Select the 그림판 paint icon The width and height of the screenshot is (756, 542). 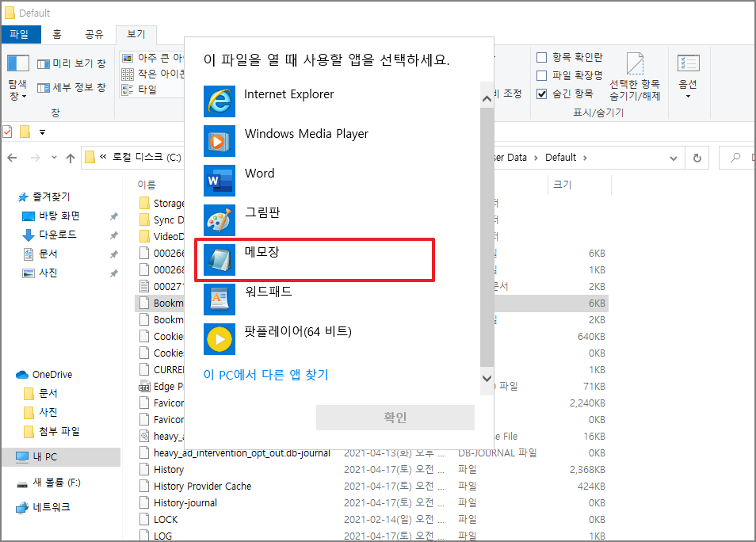(x=220, y=219)
